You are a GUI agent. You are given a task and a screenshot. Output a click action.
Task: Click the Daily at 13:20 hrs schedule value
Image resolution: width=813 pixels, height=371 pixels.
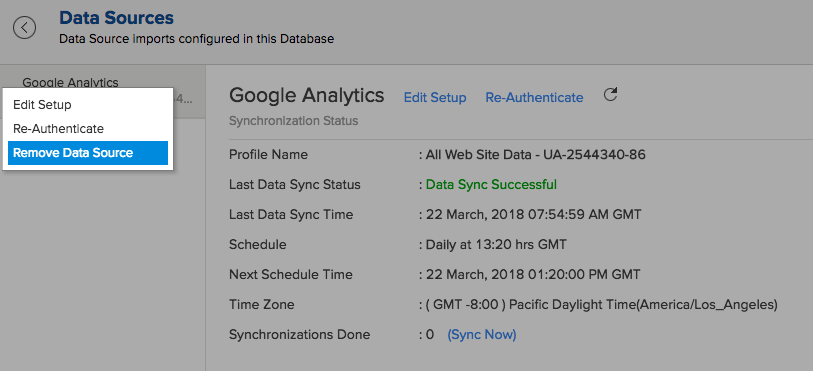[x=496, y=244]
